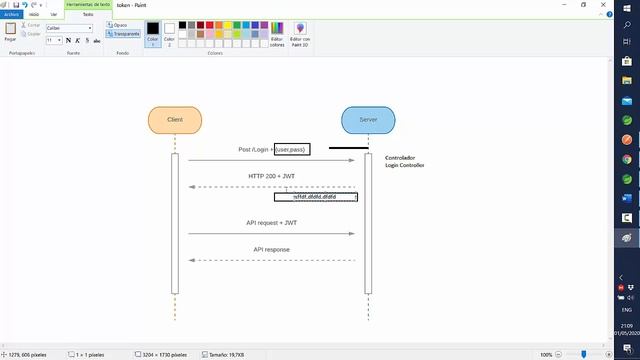
Task: Pick yellow color swatch in top row
Action: pos(228,25)
